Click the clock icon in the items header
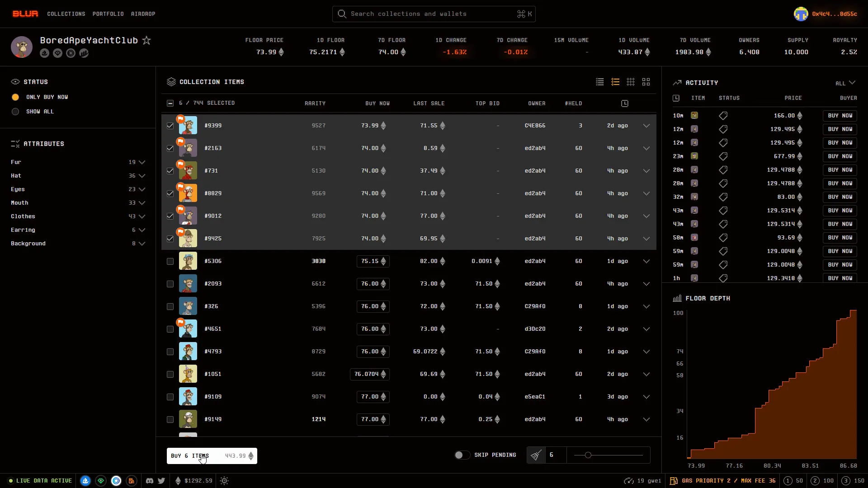Image resolution: width=868 pixels, height=488 pixels. [625, 103]
